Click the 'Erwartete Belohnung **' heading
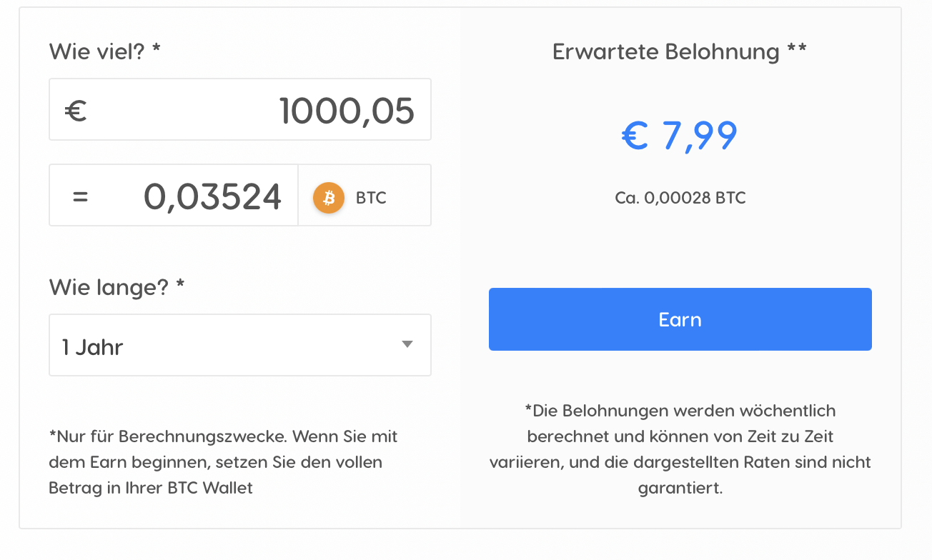Image resolution: width=932 pixels, height=560 pixels. tap(680, 51)
